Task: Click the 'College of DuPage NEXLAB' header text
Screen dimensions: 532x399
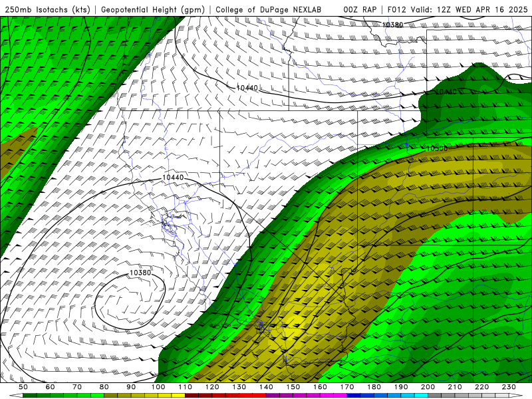Action: coord(269,10)
